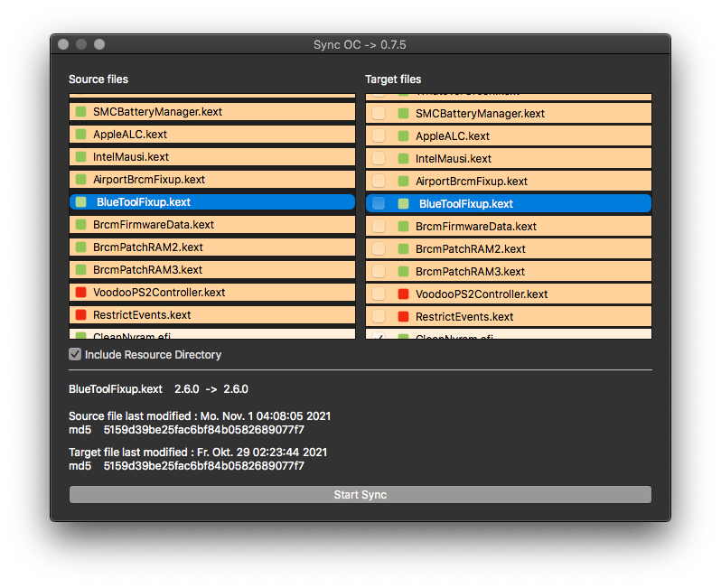Click green status icon of target BrcmPatchRAM3.kext
721x588 pixels.
(x=403, y=271)
